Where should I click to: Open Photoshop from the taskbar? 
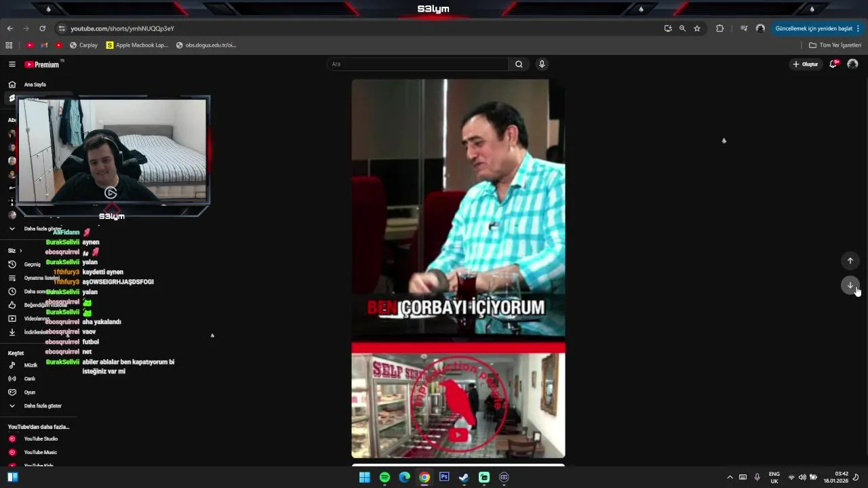[x=444, y=477]
